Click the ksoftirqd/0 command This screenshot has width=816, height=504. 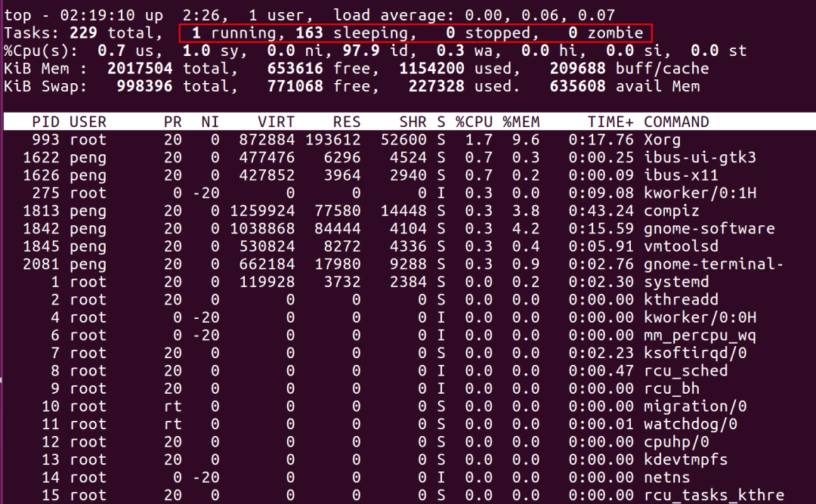pos(695,353)
